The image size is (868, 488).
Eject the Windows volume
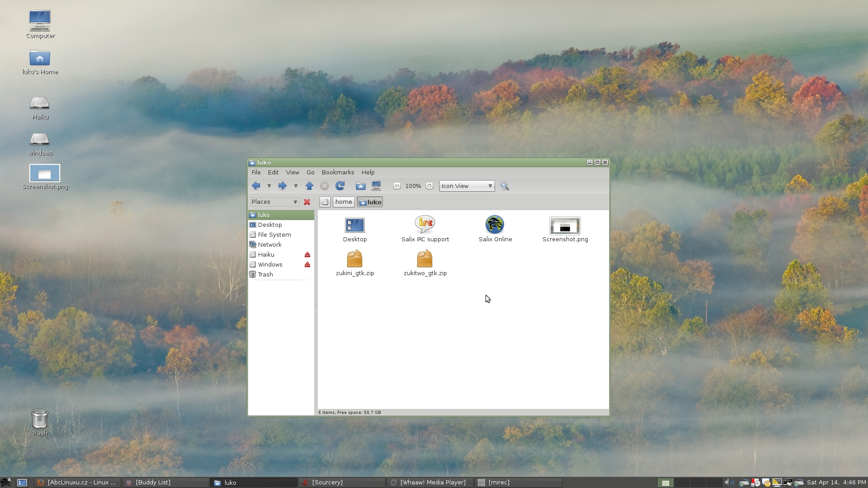307,264
